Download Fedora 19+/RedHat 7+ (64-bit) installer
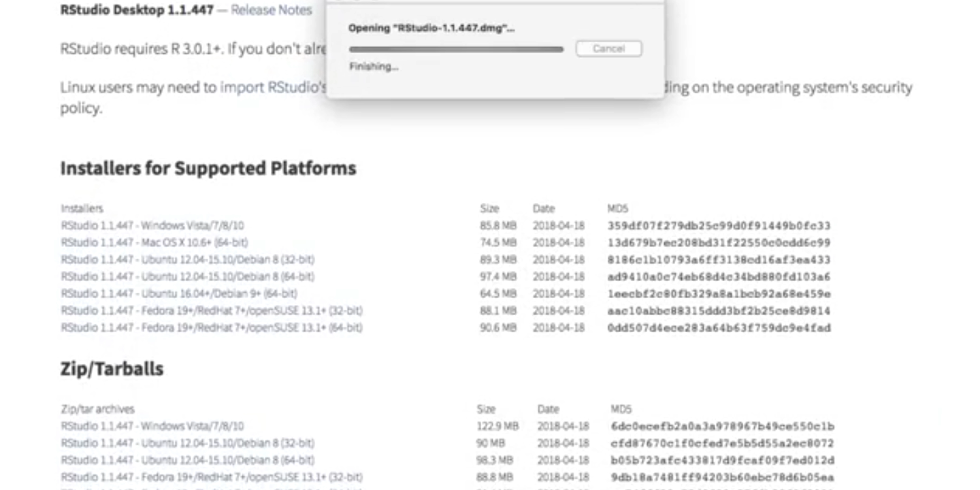 (212, 327)
